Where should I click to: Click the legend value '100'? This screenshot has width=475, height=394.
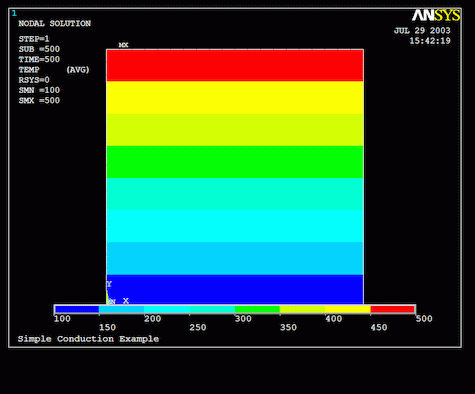coord(62,319)
